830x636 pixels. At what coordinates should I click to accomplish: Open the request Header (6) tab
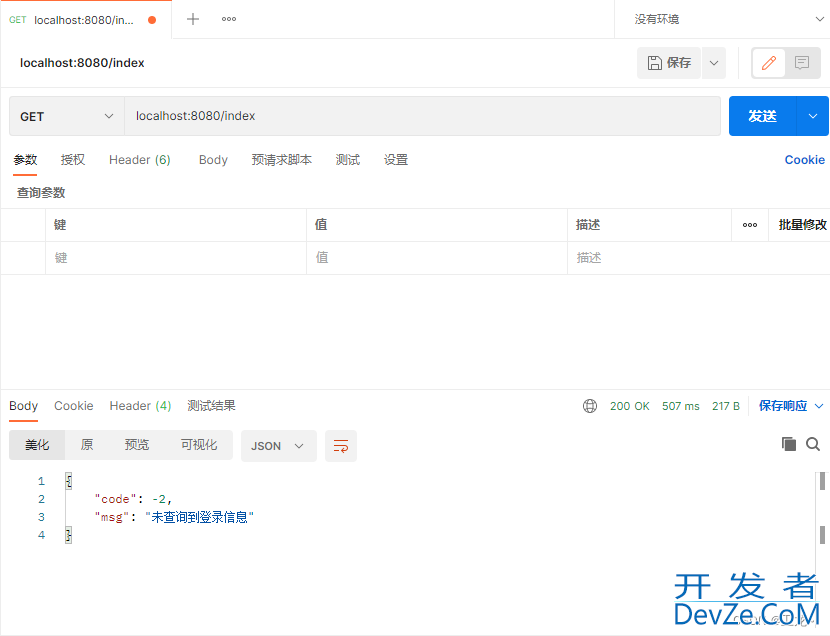pyautogui.click(x=140, y=160)
